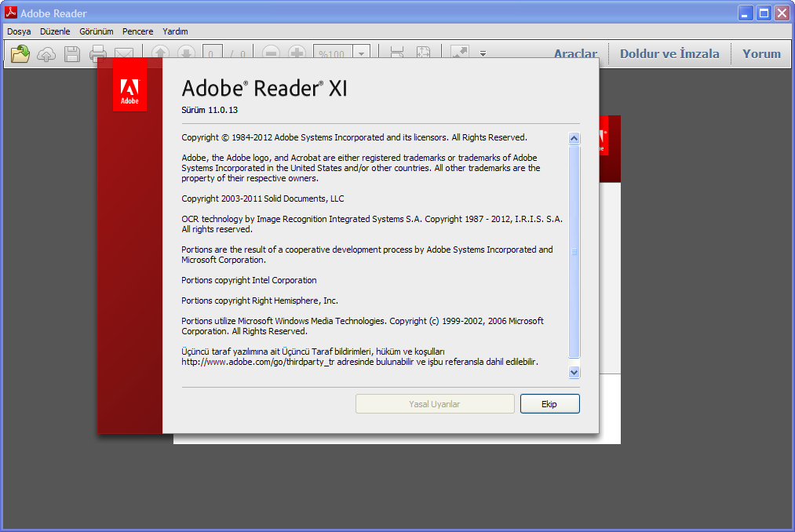Click the fit width scrolling icon
Image resolution: width=795 pixels, height=532 pixels.
397,51
